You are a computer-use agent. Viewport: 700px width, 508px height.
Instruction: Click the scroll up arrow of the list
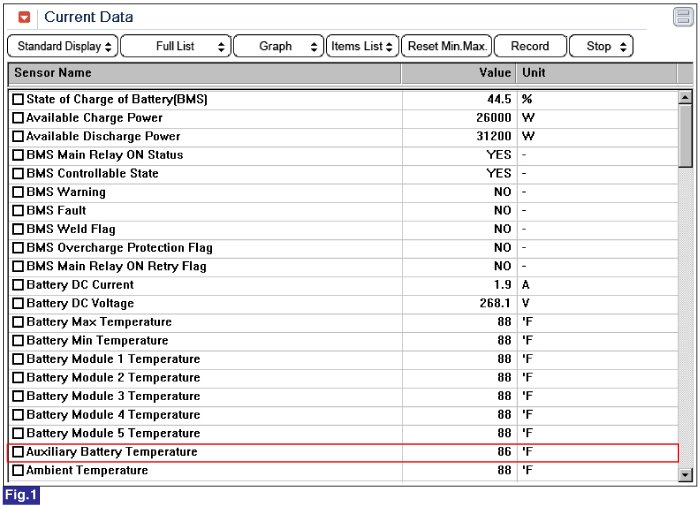pos(685,98)
